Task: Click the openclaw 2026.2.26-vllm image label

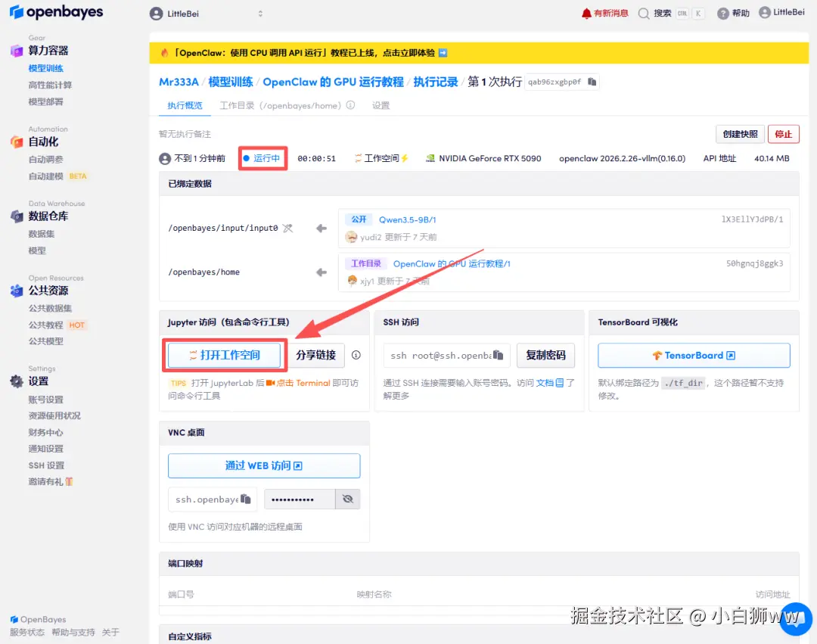Action: (622, 158)
